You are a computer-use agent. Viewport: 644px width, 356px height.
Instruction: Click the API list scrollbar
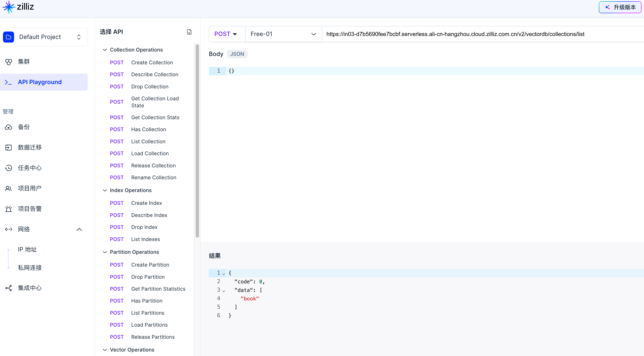click(x=197, y=140)
